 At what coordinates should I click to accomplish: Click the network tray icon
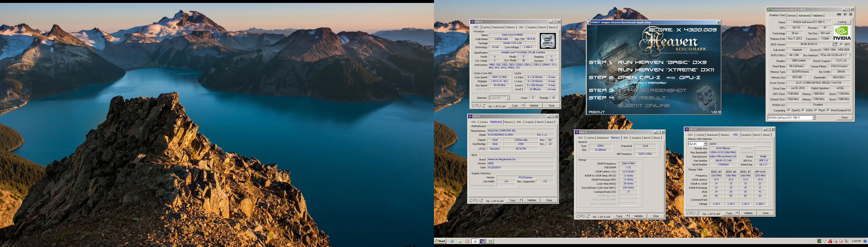point(847,241)
